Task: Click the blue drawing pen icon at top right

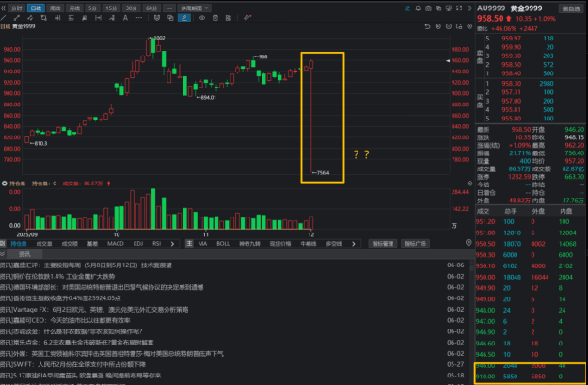Action: 407,8
